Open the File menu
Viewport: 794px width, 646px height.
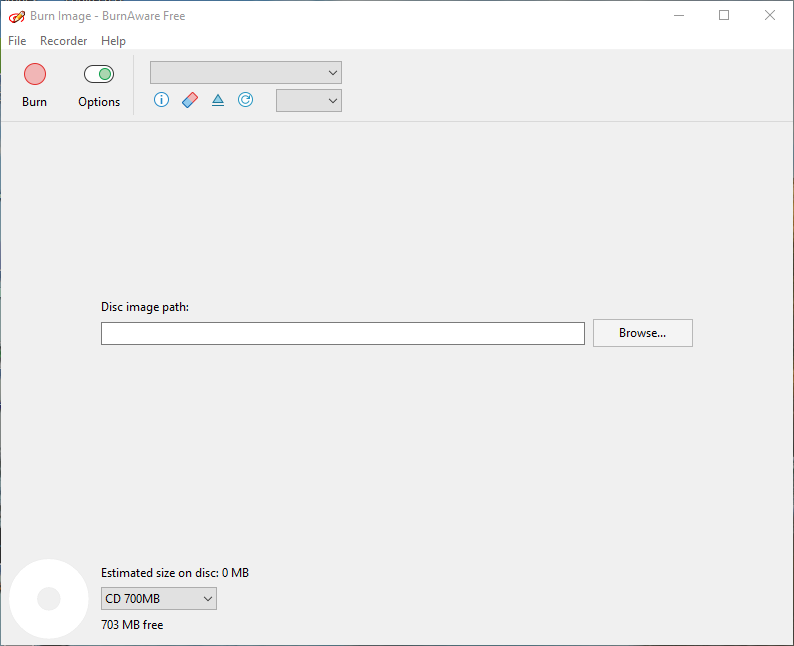pyautogui.click(x=17, y=41)
